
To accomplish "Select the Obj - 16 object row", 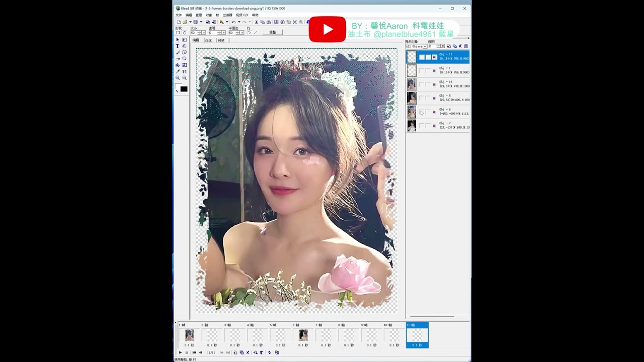I will [x=438, y=84].
